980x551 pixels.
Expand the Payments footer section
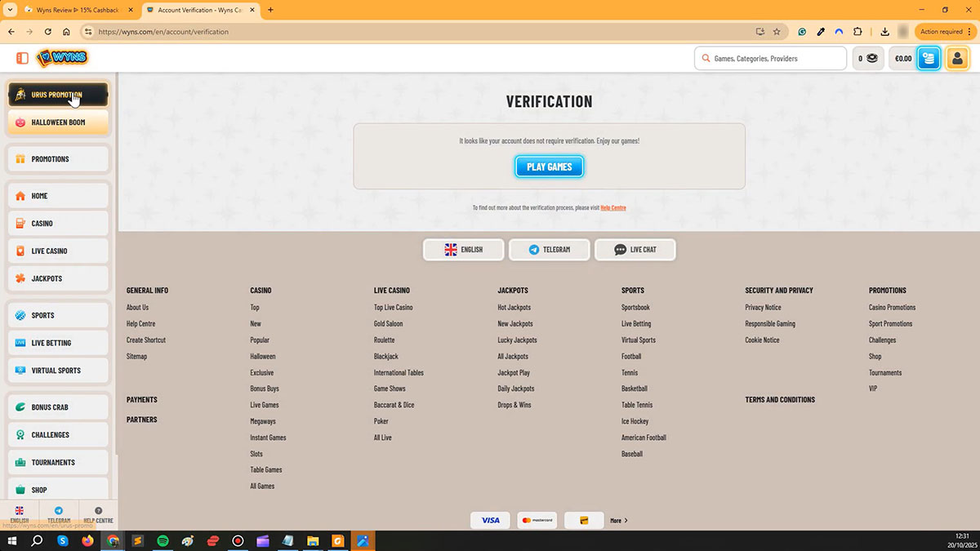[x=142, y=400]
